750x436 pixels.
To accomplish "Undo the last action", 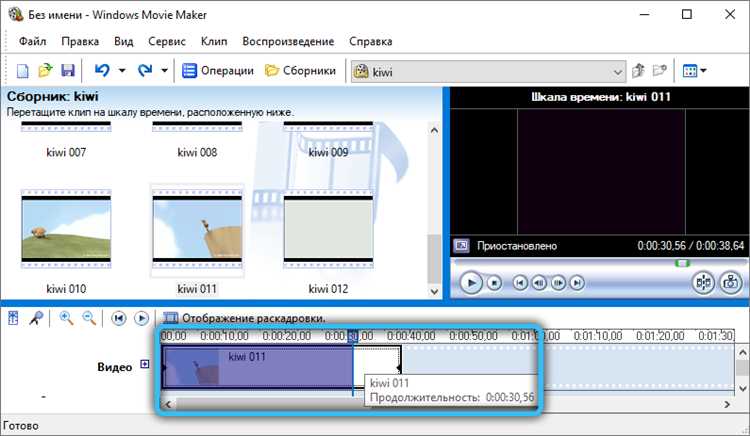I will [x=101, y=71].
